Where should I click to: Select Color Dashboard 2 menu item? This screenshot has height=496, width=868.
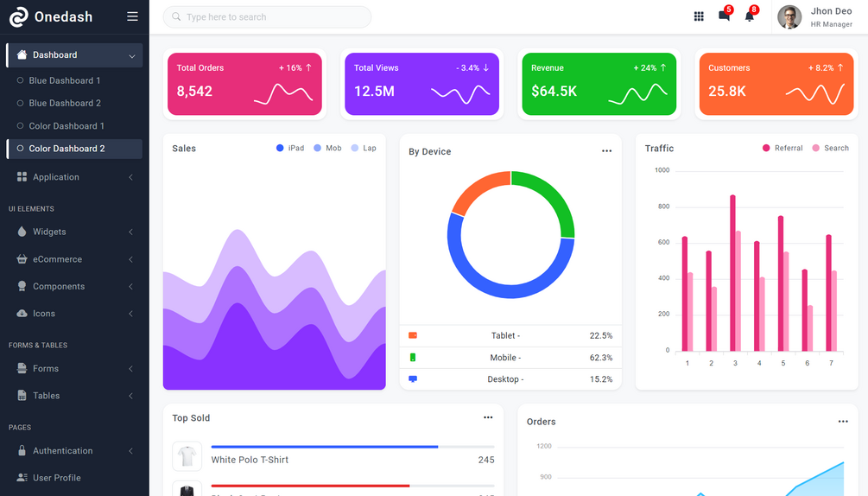74,149
